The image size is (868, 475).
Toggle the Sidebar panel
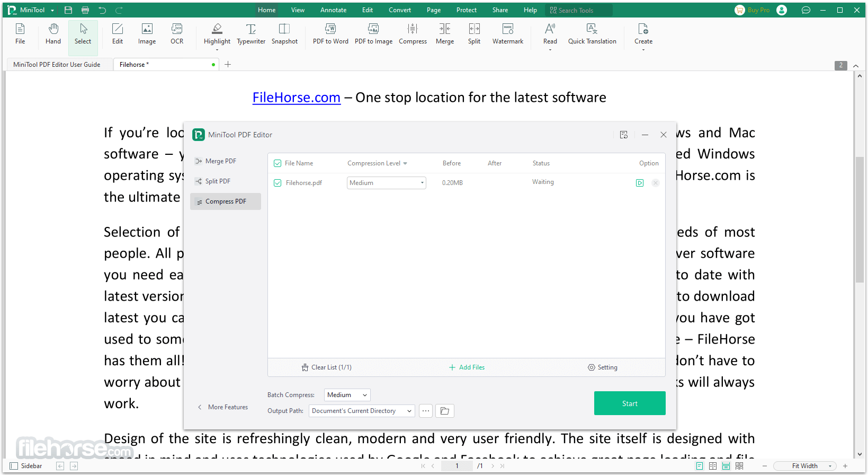click(x=26, y=466)
